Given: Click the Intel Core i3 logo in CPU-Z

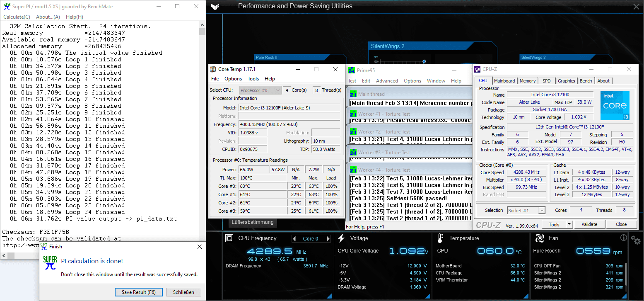Looking at the screenshot, I should click(x=615, y=106).
